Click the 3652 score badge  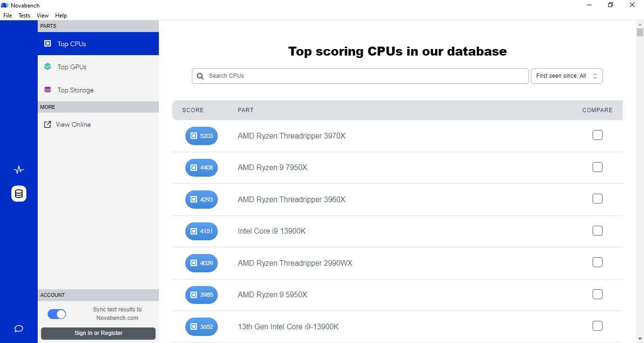coord(201,327)
